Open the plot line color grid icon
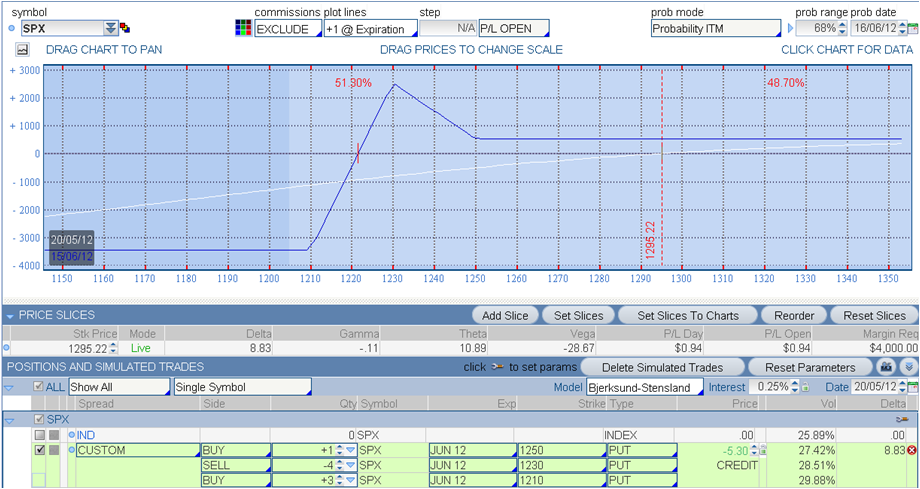This screenshot has width=920, height=489. [242, 28]
